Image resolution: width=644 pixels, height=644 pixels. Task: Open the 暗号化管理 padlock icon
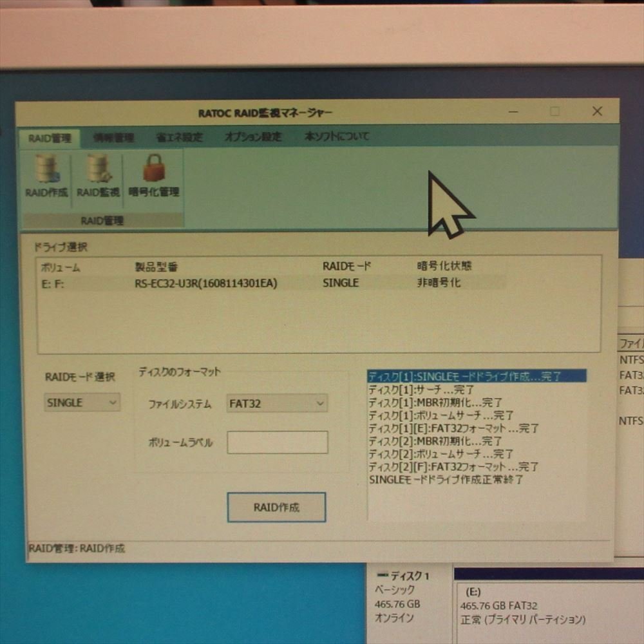[154, 176]
